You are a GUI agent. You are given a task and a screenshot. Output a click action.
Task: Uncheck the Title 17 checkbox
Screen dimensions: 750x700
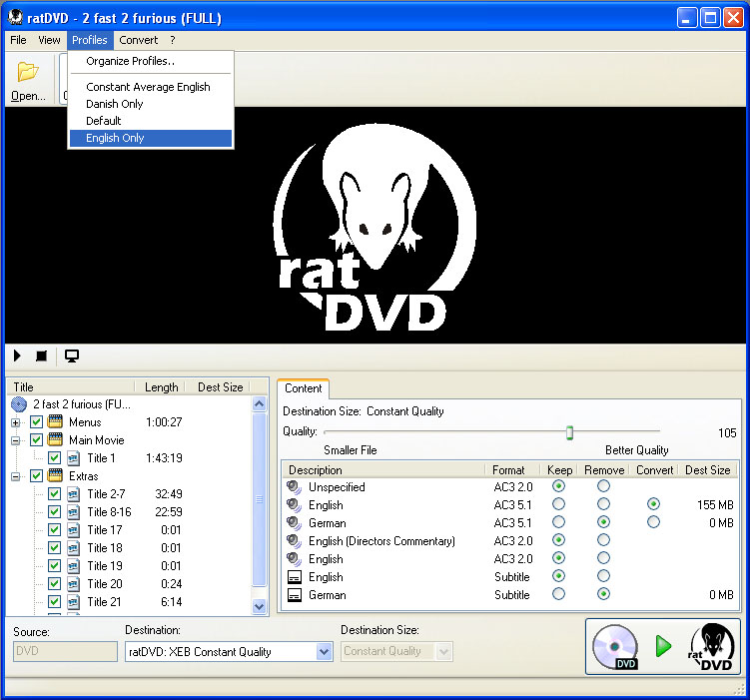click(55, 530)
